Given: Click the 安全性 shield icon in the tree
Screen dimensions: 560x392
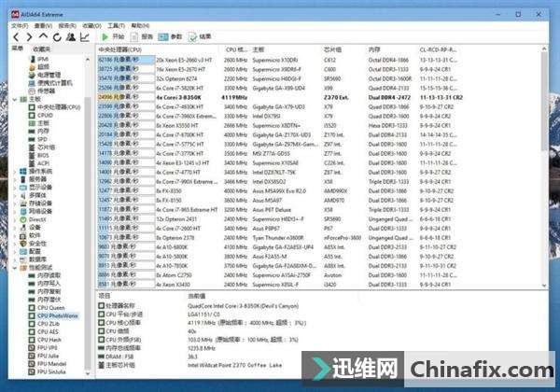Looking at the screenshot, I should (23, 244).
